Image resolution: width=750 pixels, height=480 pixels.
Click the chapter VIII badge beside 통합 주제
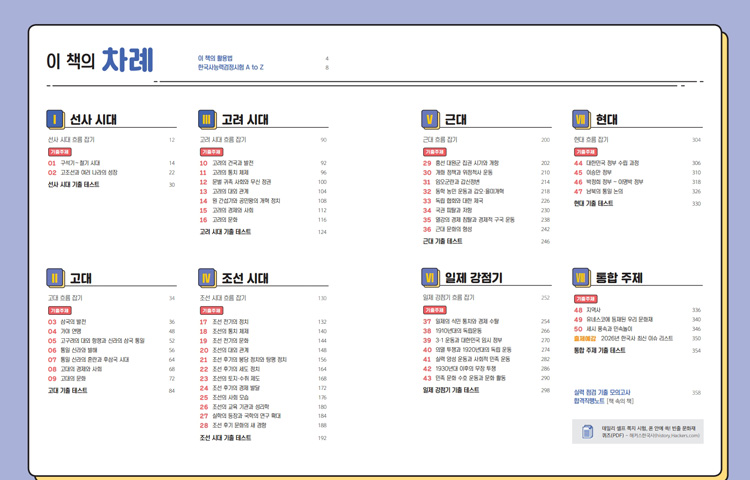pyautogui.click(x=581, y=277)
